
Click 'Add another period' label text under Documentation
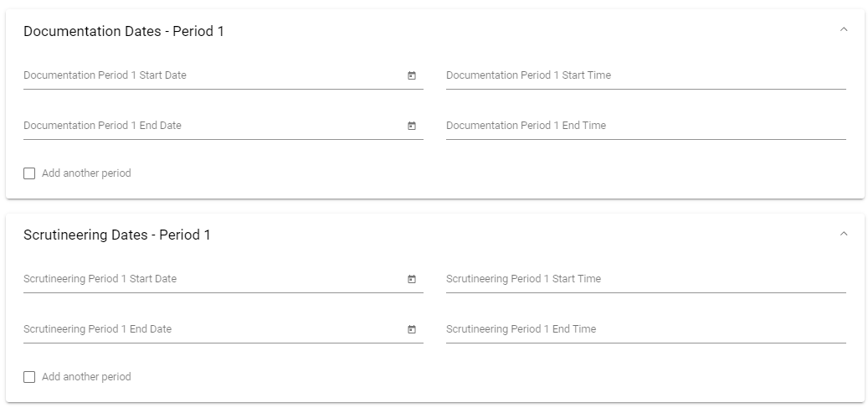tap(86, 173)
